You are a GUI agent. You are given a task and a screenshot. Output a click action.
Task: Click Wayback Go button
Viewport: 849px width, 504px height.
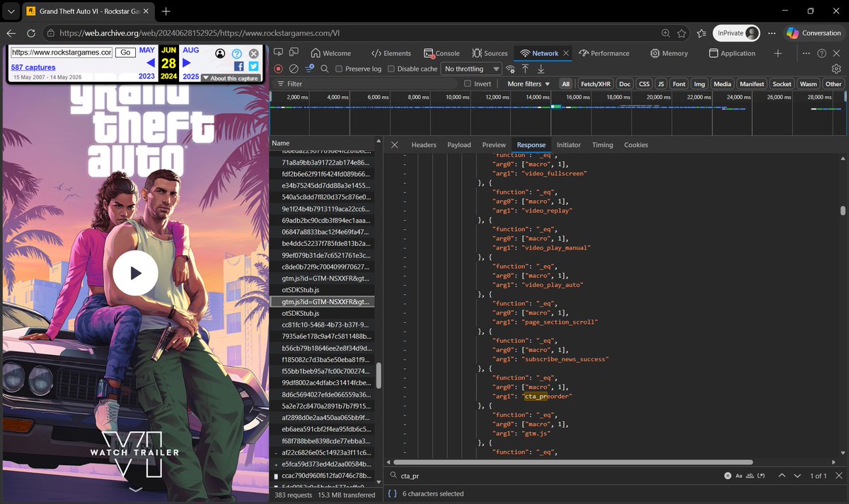pyautogui.click(x=125, y=52)
